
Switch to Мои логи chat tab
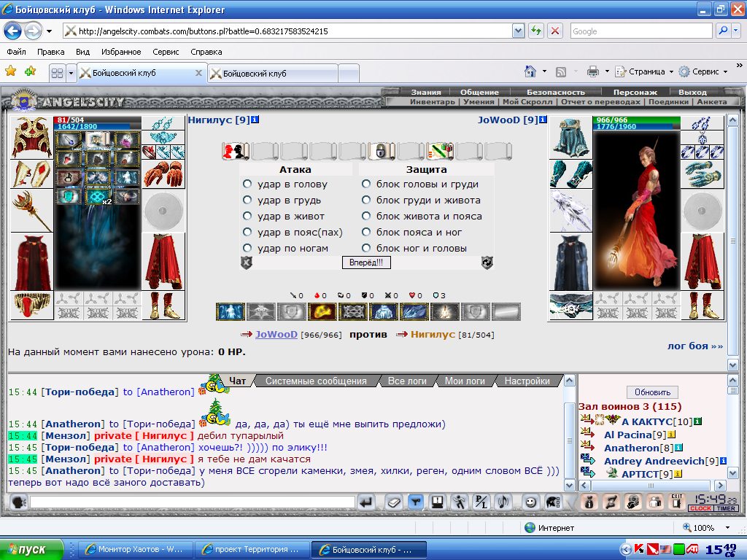[465, 381]
